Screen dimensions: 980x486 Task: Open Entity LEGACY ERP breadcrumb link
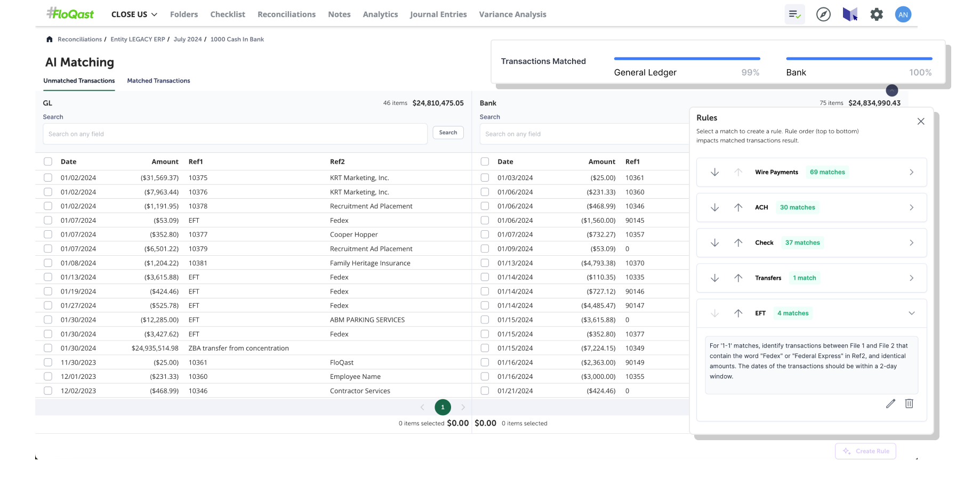click(x=138, y=39)
